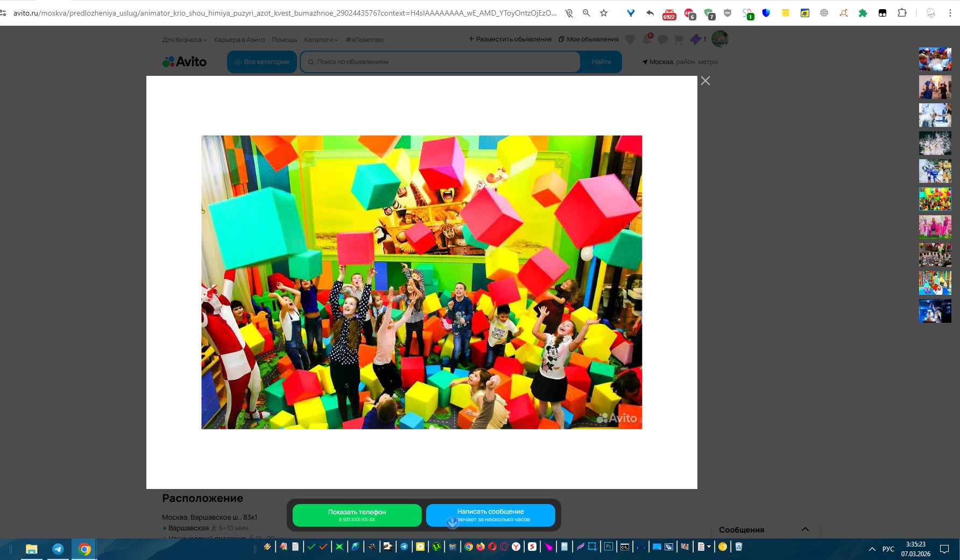Expand the 'Каталоги' dropdown menu

point(321,40)
